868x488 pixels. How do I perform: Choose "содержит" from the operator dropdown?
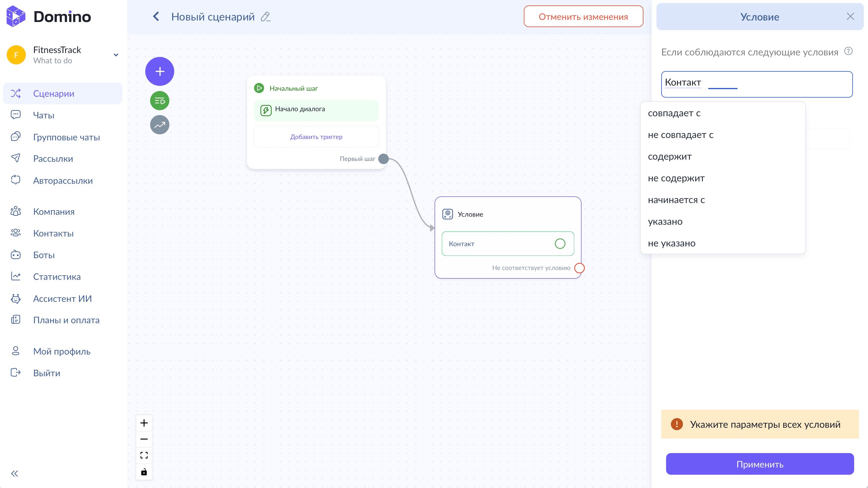point(669,157)
